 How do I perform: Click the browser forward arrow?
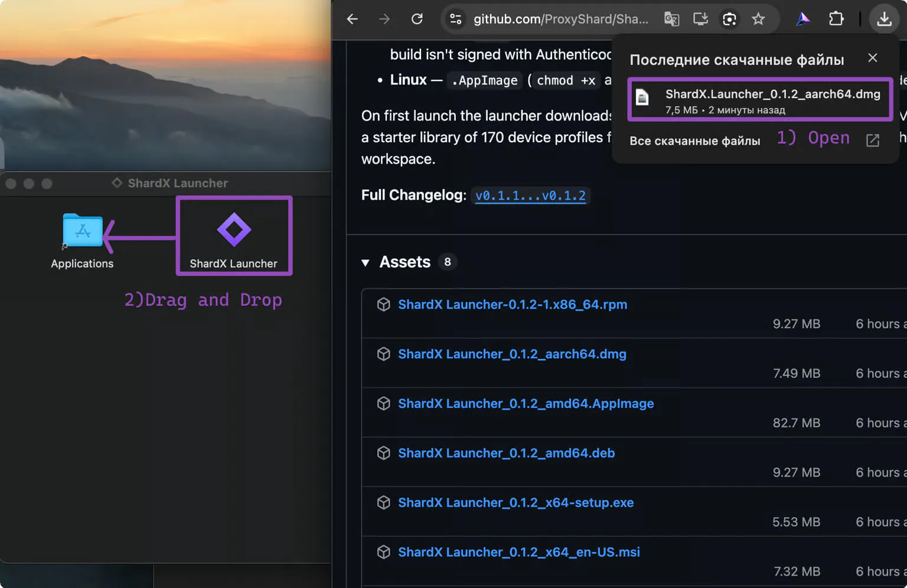point(384,19)
